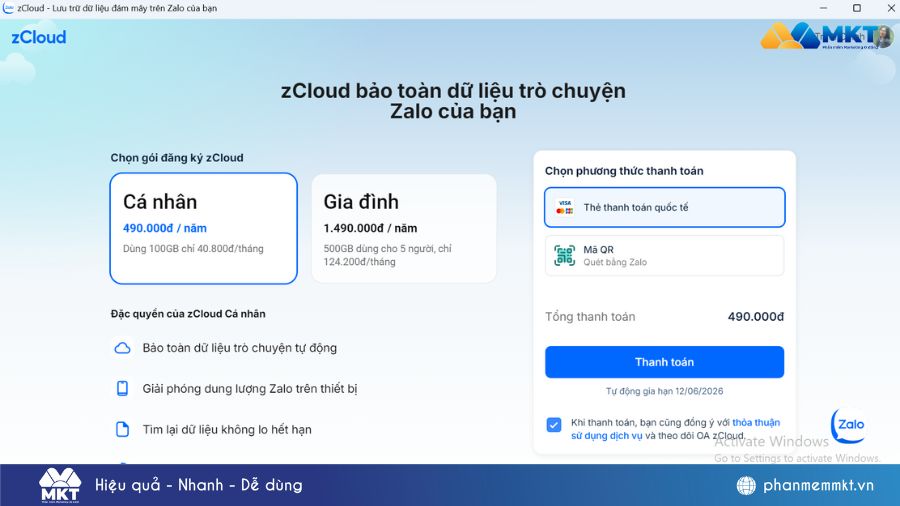
Task: Click the zCloud logo in header
Action: click(x=39, y=37)
